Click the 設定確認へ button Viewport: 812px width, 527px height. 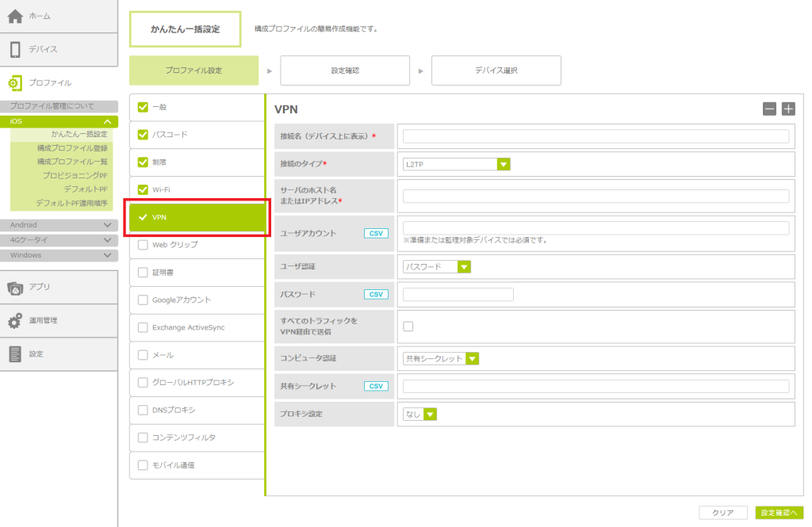[779, 513]
